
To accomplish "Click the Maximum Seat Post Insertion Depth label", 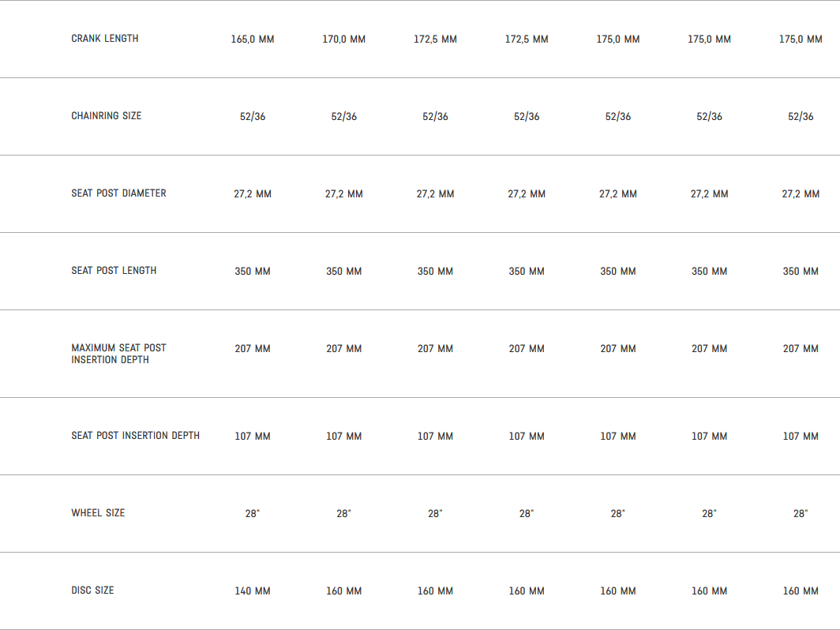I will (x=118, y=354).
